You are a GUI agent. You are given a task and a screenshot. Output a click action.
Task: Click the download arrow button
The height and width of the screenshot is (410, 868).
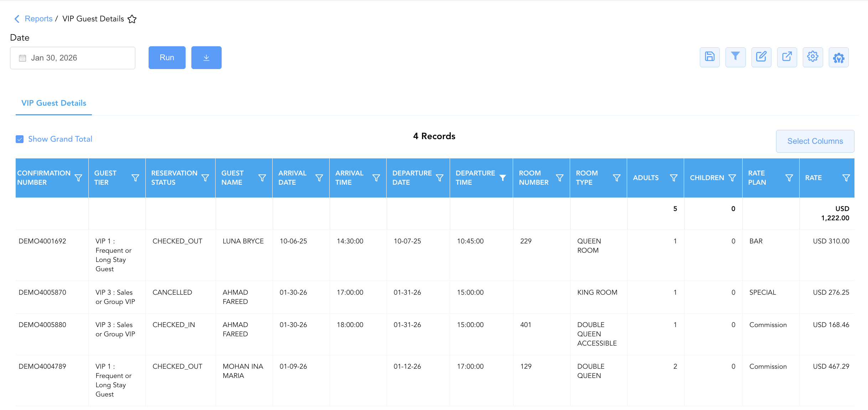[206, 58]
